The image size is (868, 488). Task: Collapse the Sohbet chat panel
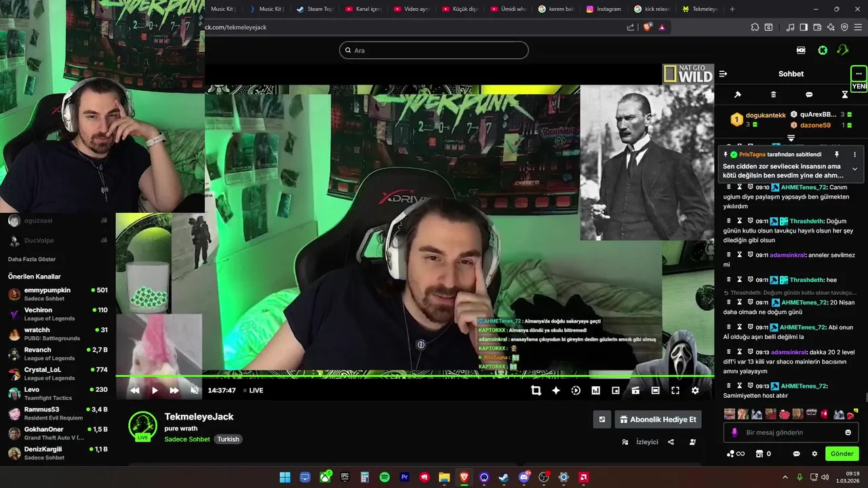click(723, 74)
